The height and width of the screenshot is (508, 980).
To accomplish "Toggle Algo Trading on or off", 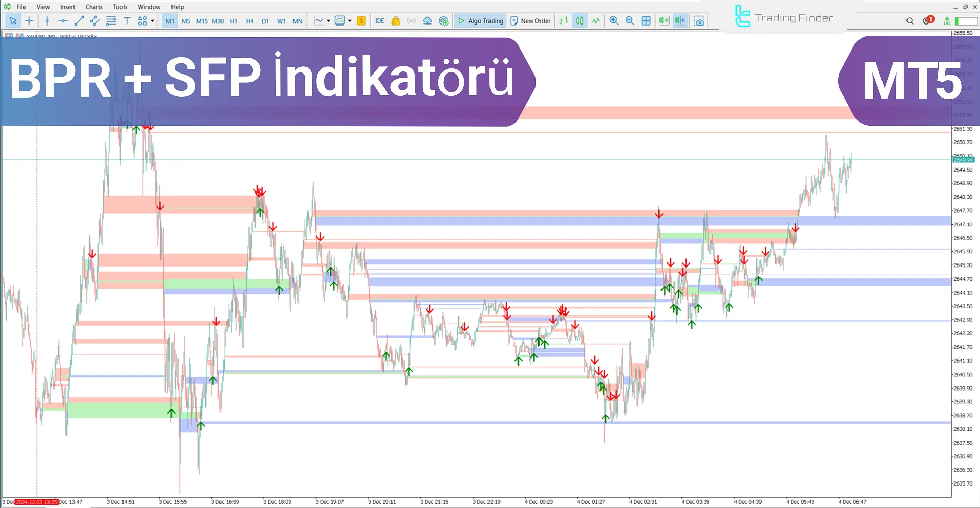I will [x=480, y=21].
